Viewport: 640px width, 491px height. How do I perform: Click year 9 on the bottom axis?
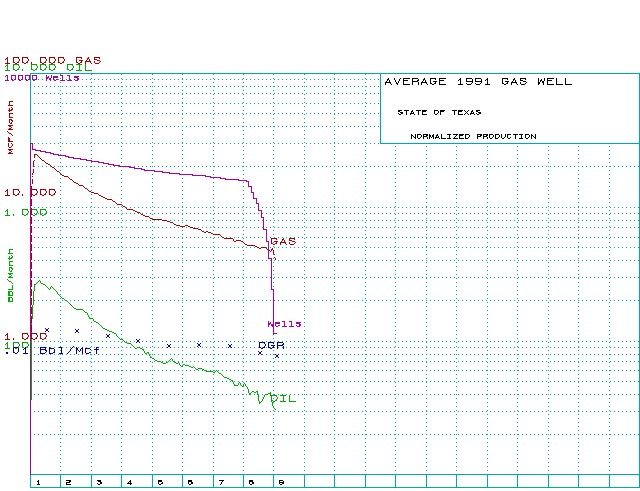pos(281,482)
